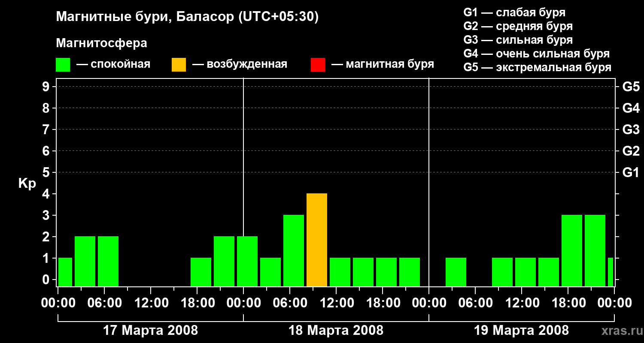The height and width of the screenshot is (343, 644).
Task: Pick the Kp 2 bar just after midnight 18 March
Action: (x=247, y=262)
